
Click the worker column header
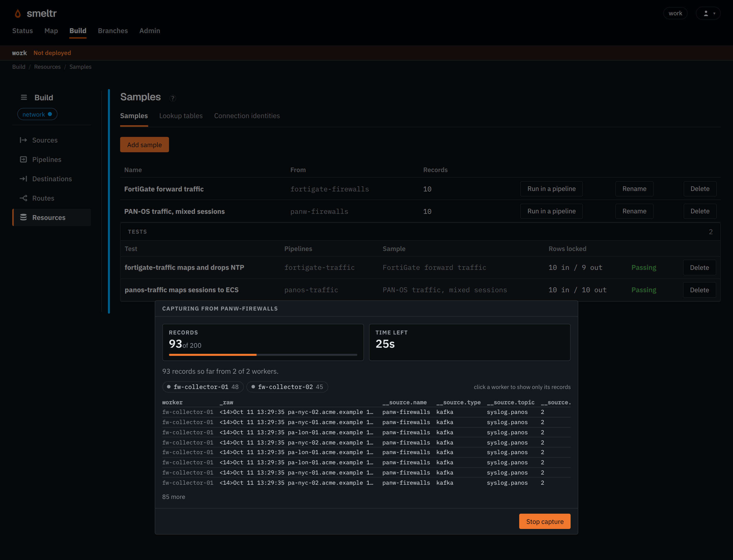click(x=172, y=402)
